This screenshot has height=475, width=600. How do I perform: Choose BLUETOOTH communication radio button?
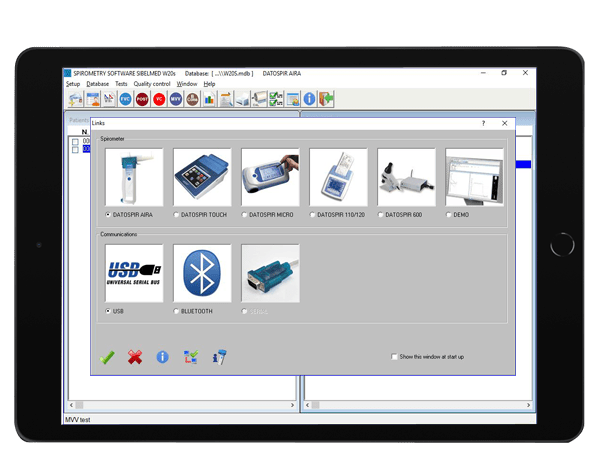(x=176, y=311)
